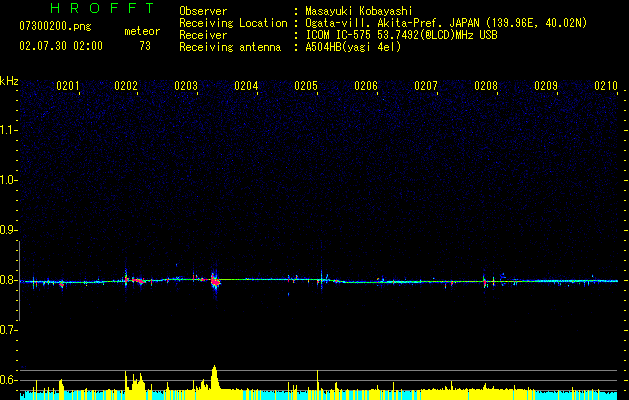Click the A504HB(yagi 4el) antenna text
Screen dimensions: 629x400
[x=353, y=47]
